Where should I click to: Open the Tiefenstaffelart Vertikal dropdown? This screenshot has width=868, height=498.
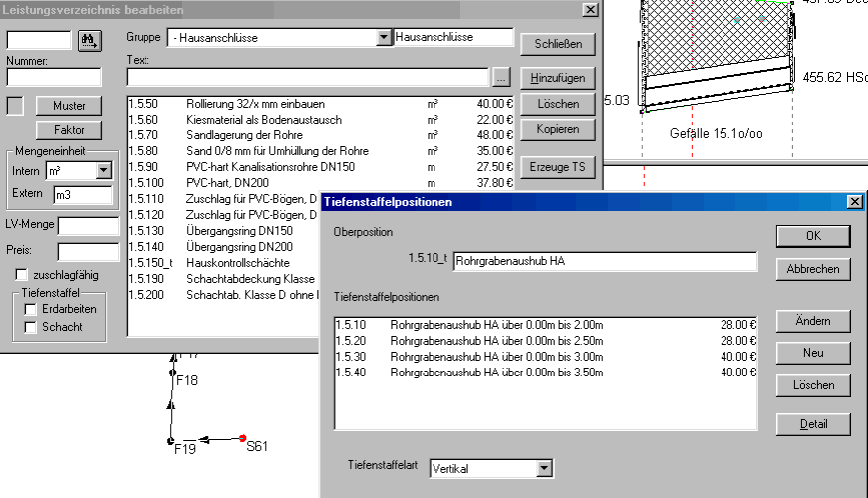coord(543,467)
